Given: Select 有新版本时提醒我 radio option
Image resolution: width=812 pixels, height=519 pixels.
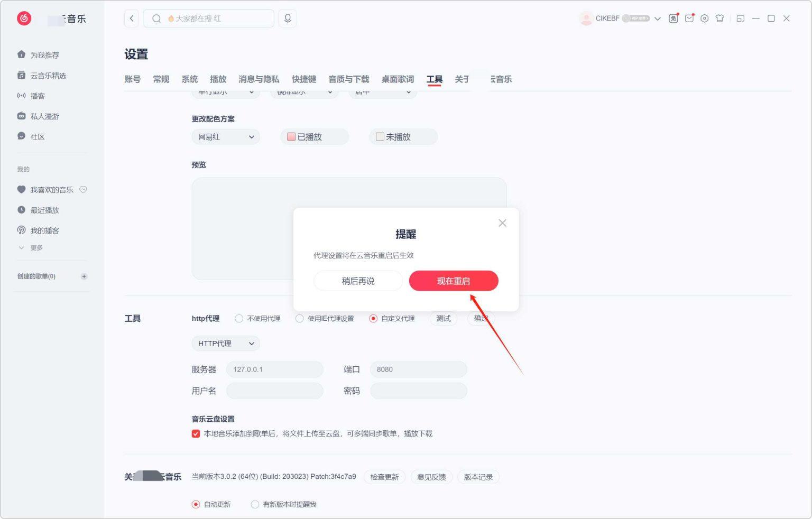Looking at the screenshot, I should (x=255, y=505).
